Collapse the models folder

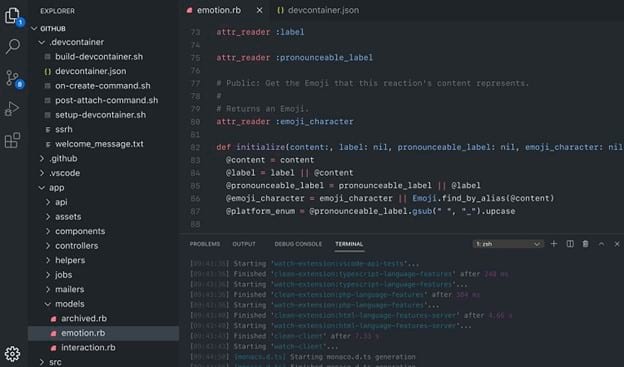(x=48, y=304)
